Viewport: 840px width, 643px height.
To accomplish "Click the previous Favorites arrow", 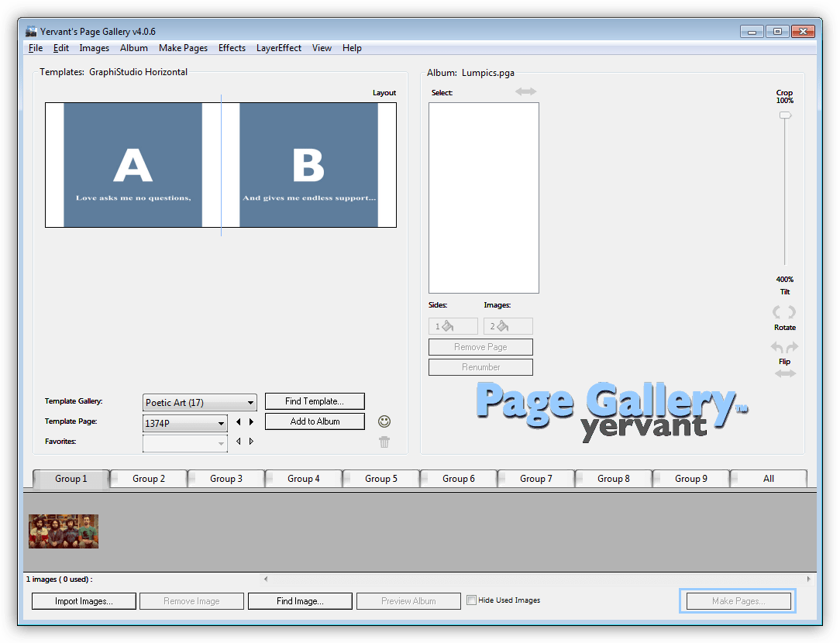I will (x=239, y=441).
